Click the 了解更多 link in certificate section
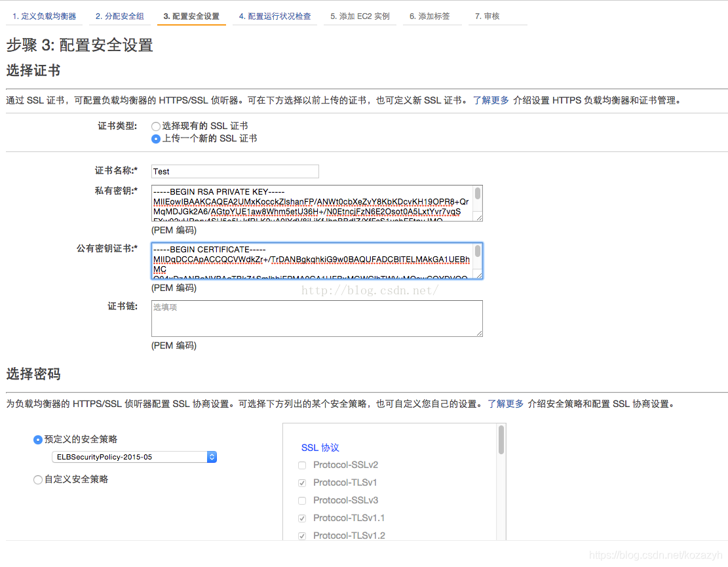The image size is (728, 567). tap(491, 100)
